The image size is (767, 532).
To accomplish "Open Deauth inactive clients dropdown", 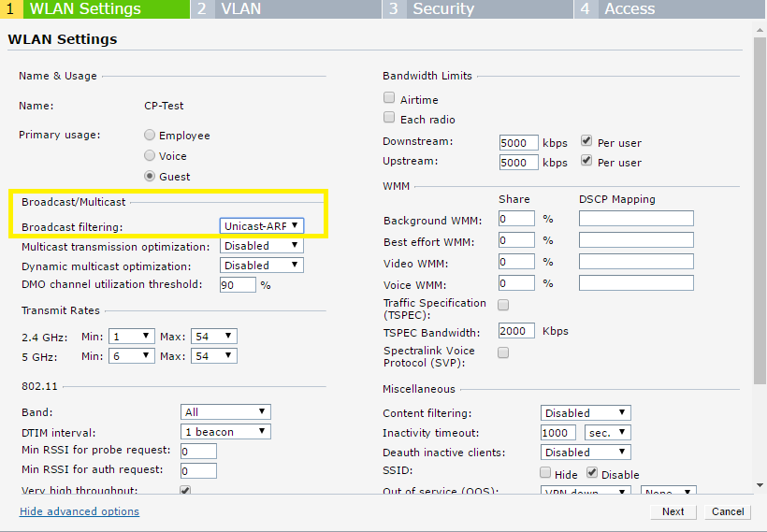I will [x=586, y=453].
